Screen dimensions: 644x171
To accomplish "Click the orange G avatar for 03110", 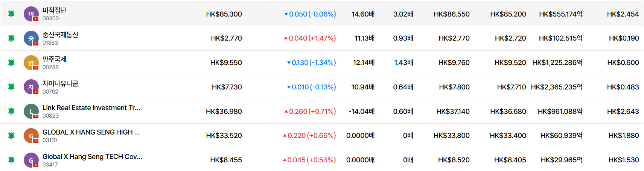I will 31,136.
